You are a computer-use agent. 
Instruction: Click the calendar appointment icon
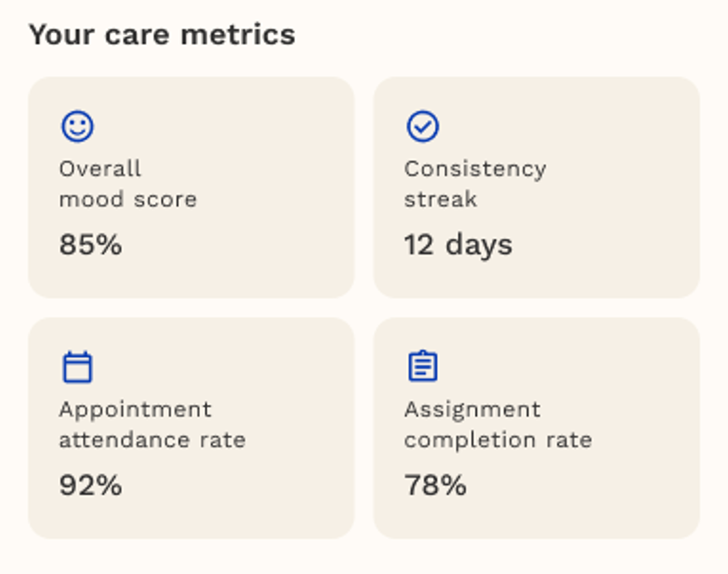pyautogui.click(x=77, y=367)
